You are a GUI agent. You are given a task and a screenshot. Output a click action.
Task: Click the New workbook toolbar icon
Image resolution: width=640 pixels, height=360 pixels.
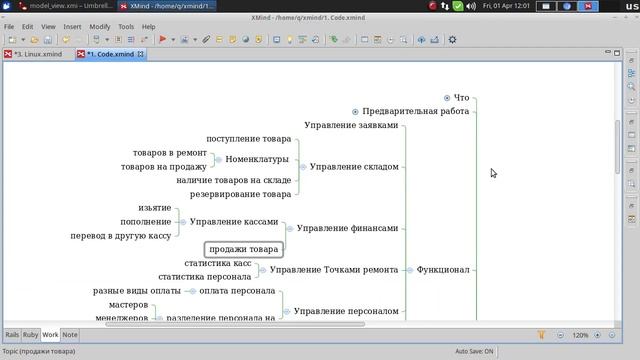click(13, 40)
